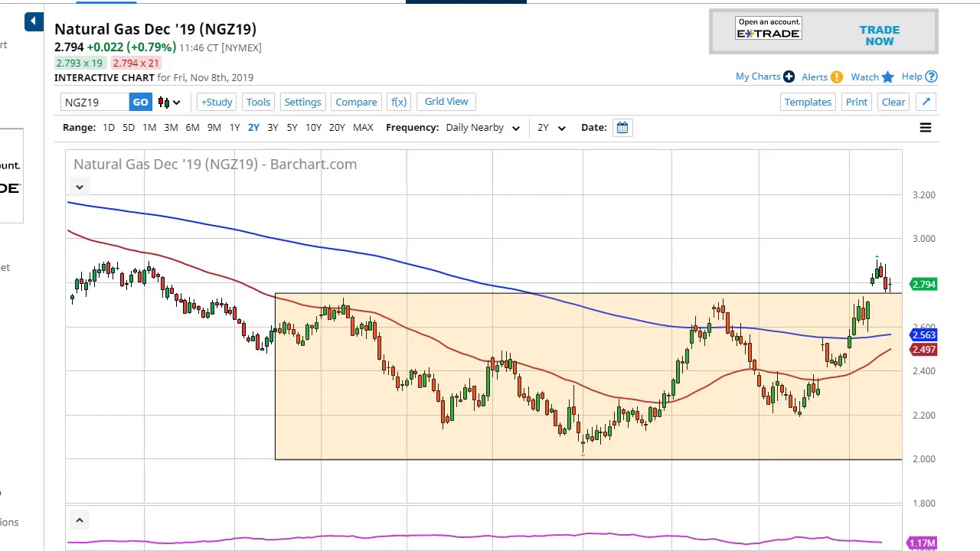This screenshot has width=980, height=551.
Task: Click the Print button
Action: click(857, 102)
